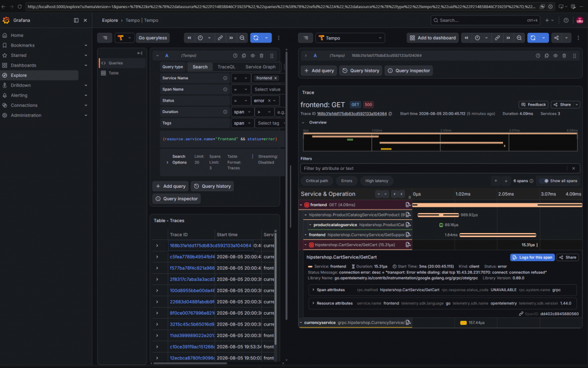Toggle Critical path filter
The width and height of the screenshot is (588, 368).
pos(317,181)
